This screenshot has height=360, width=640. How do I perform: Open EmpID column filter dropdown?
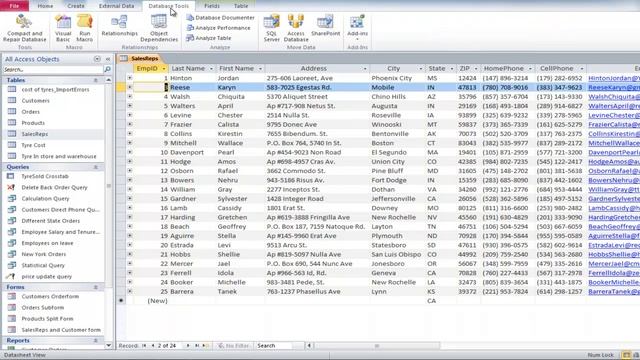point(164,69)
